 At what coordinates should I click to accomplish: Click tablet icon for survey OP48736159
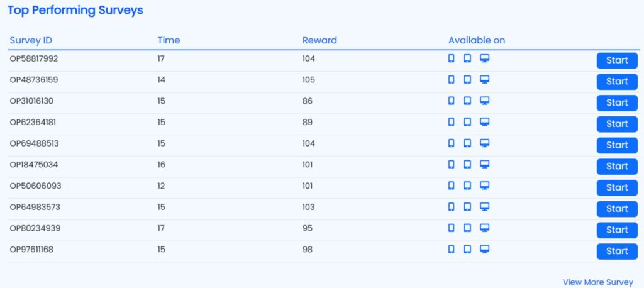[x=467, y=80]
